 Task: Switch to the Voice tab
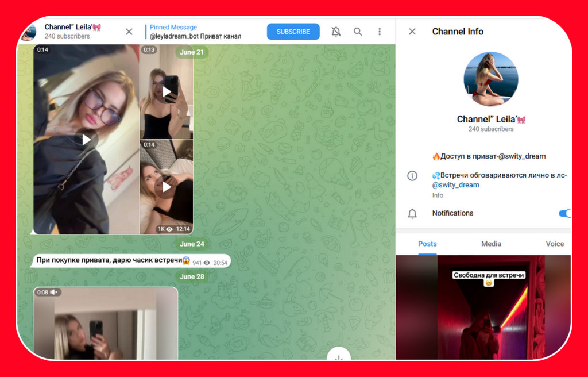(x=554, y=244)
